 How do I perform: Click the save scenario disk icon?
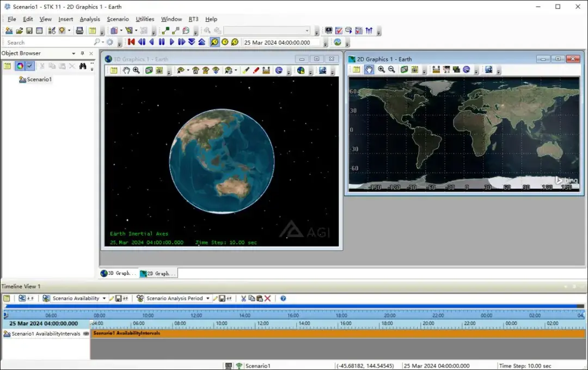click(29, 30)
